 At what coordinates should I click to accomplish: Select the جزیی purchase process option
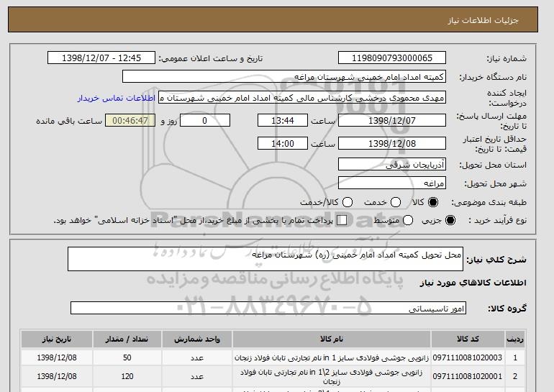tap(450, 220)
